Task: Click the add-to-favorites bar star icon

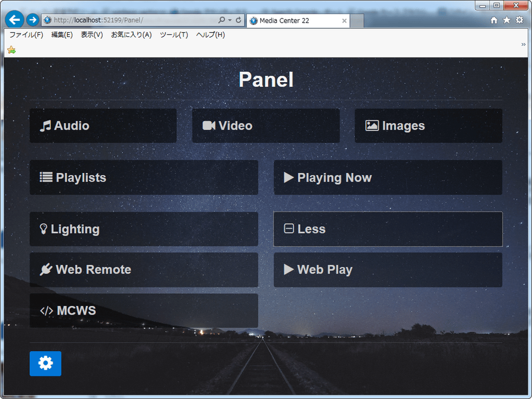Action: [x=12, y=50]
